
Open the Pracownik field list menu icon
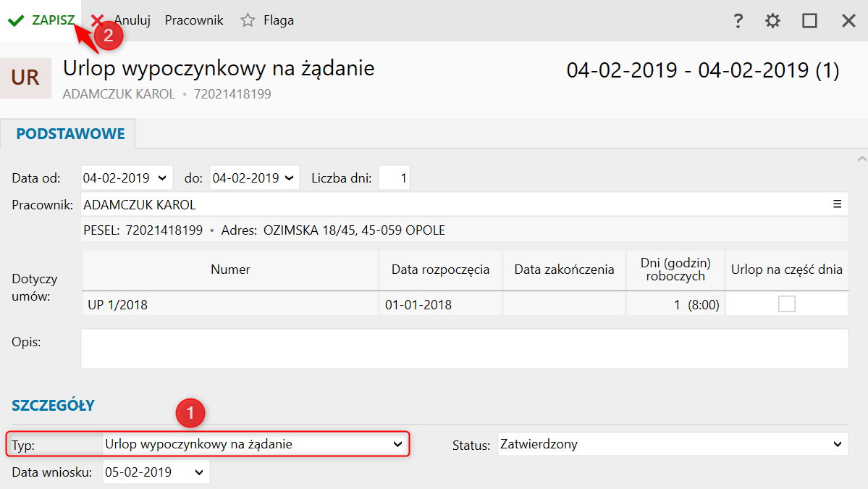(x=837, y=204)
